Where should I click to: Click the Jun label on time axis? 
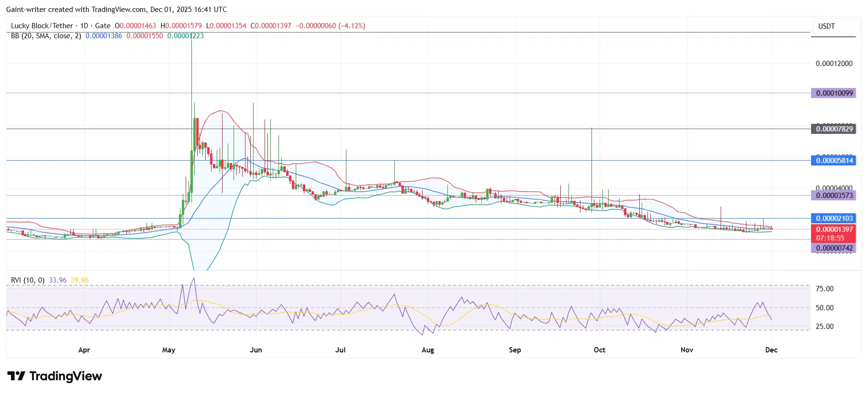[256, 350]
